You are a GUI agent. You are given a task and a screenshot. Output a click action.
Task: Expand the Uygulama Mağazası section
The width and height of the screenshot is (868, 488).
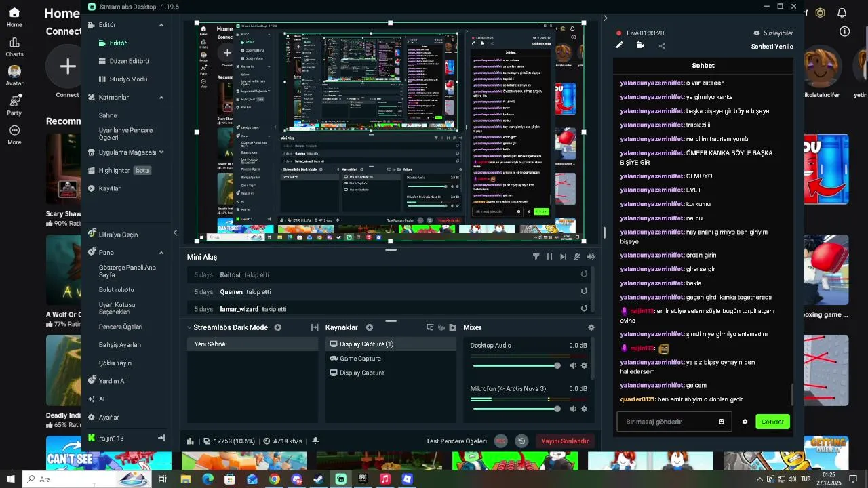(161, 152)
